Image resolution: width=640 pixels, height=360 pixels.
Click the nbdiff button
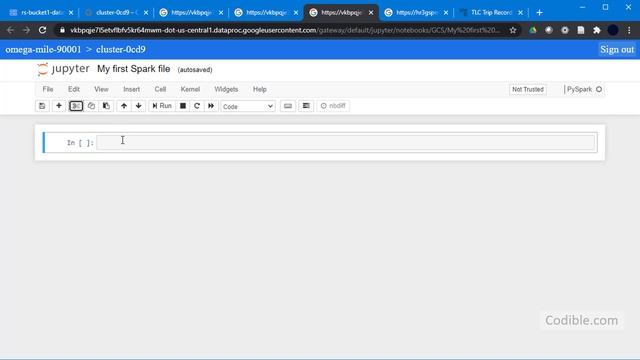coord(333,106)
